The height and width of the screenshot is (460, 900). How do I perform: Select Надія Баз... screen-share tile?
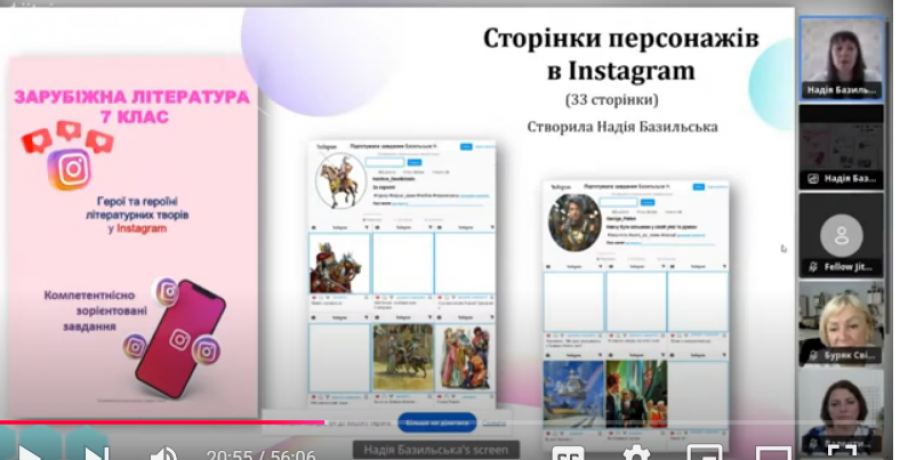pyautogui.click(x=841, y=147)
